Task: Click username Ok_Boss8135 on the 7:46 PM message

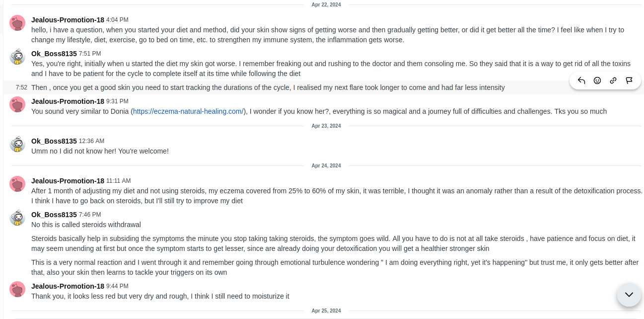Action: pos(54,215)
